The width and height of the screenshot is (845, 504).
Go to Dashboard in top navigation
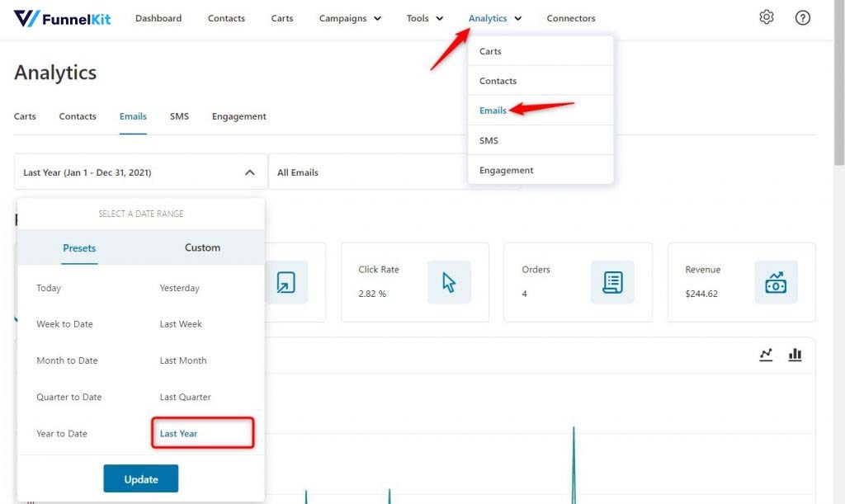click(158, 18)
